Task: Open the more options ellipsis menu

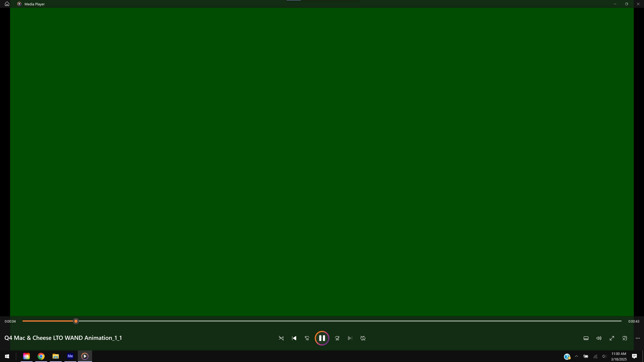Action: point(637,338)
